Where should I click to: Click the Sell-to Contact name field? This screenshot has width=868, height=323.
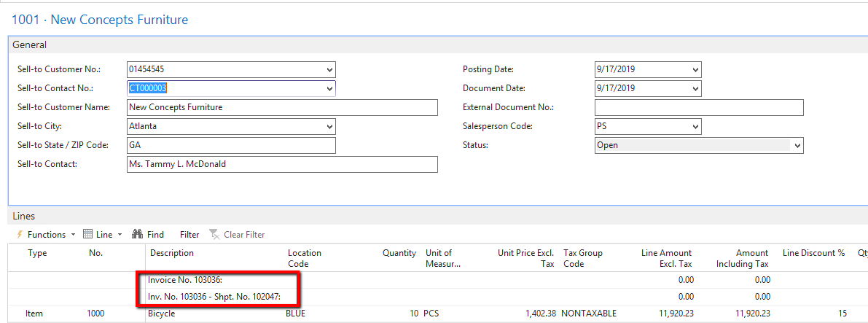pos(281,165)
